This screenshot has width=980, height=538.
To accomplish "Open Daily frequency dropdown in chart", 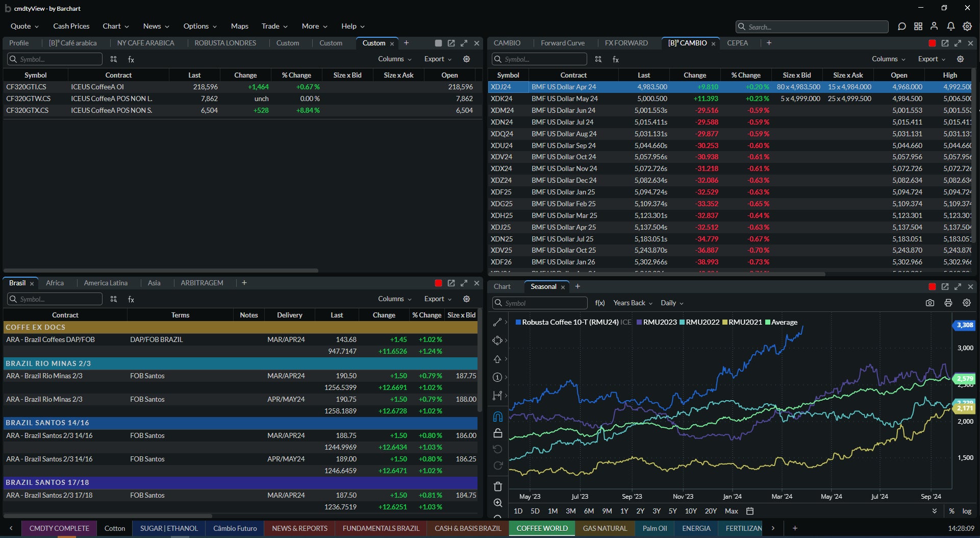I will pyautogui.click(x=672, y=303).
